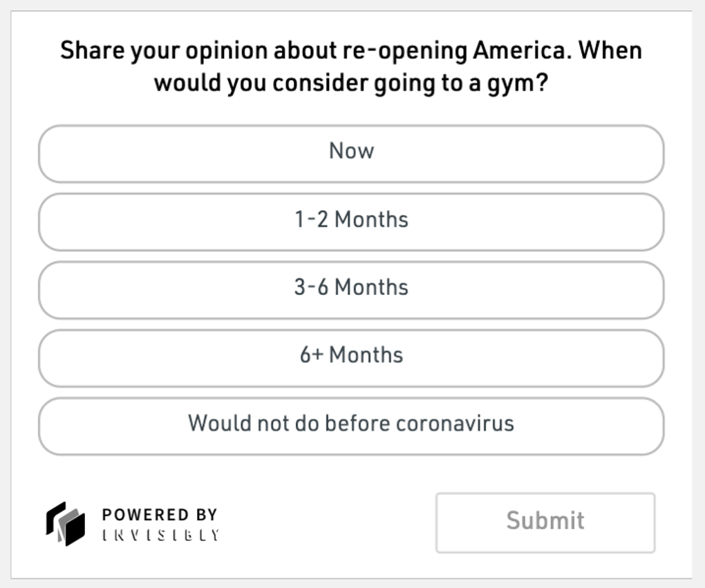The image size is (705, 588).
Task: Click the Invisibly cube logo icon
Action: point(66,524)
